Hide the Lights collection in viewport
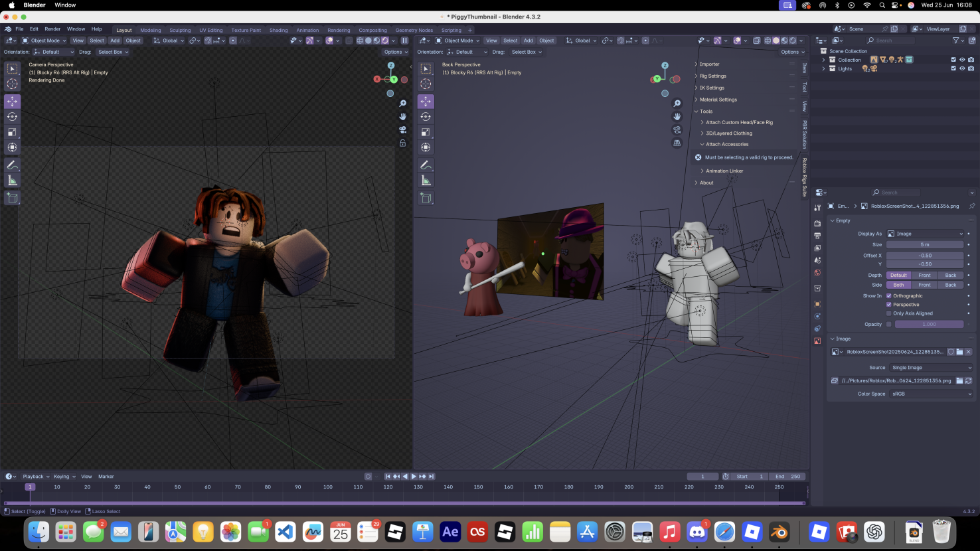 pyautogui.click(x=962, y=68)
